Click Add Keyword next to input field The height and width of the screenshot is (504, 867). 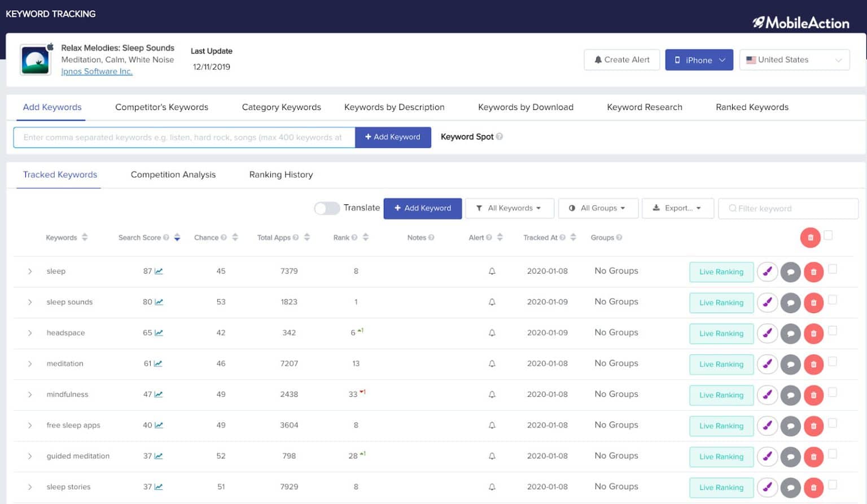[393, 137]
